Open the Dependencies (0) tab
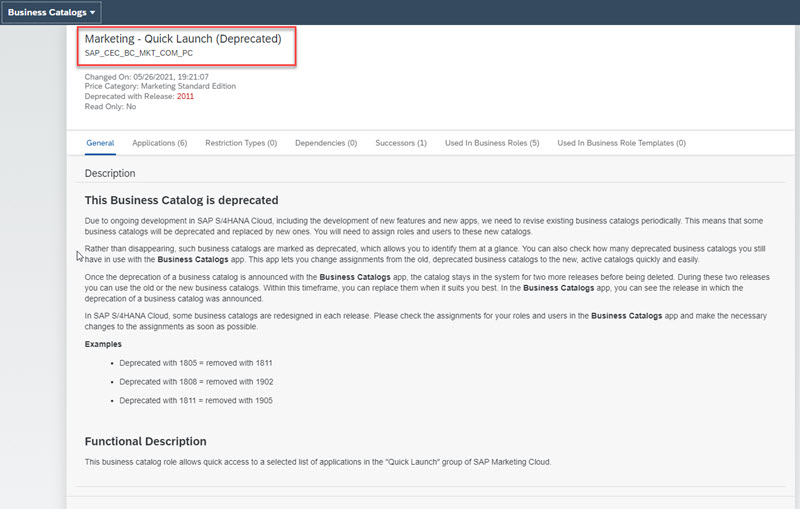Viewport: 800px width, 509px height. (326, 143)
